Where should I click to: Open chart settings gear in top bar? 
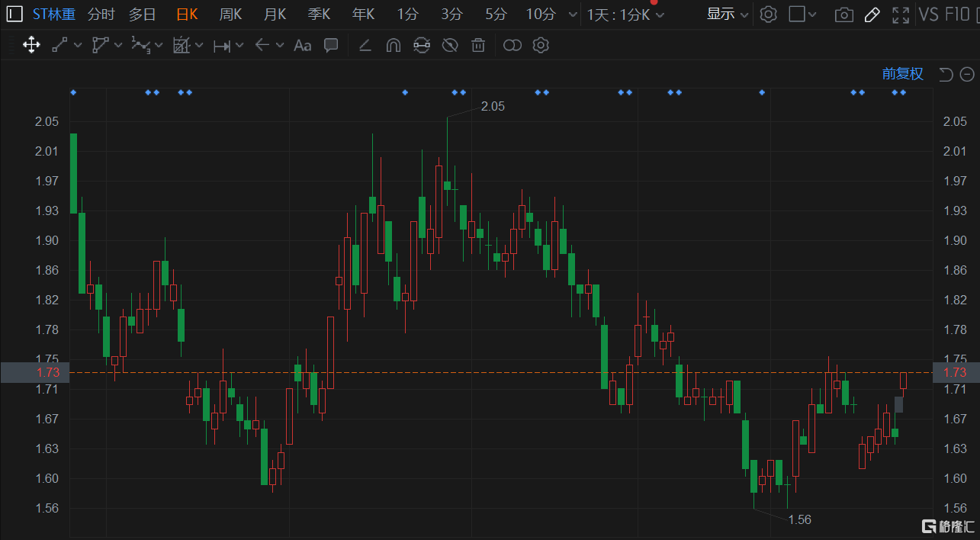tap(769, 14)
